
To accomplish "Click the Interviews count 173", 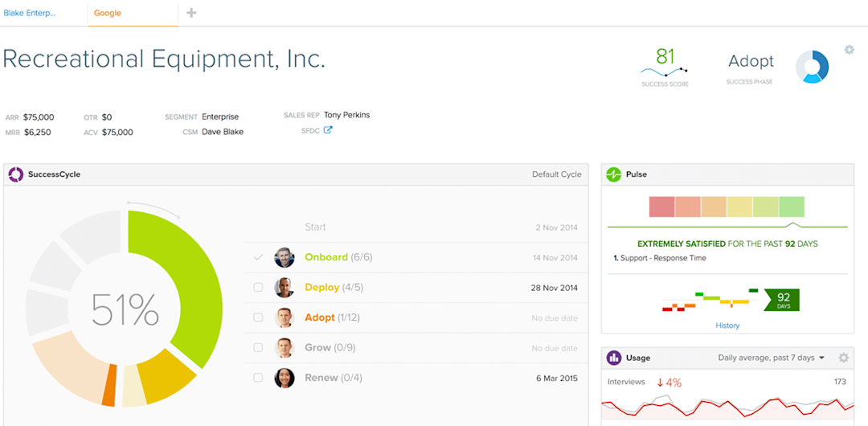I will click(841, 382).
